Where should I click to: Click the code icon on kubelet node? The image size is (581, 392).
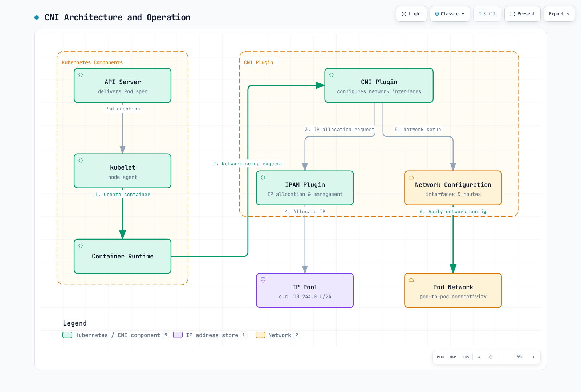click(81, 160)
